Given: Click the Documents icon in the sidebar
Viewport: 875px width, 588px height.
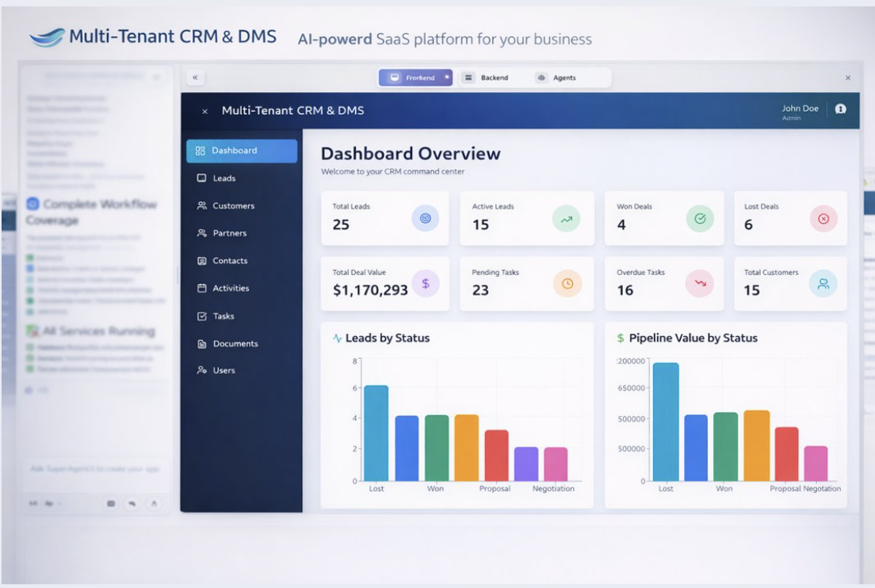Looking at the screenshot, I should [x=201, y=343].
